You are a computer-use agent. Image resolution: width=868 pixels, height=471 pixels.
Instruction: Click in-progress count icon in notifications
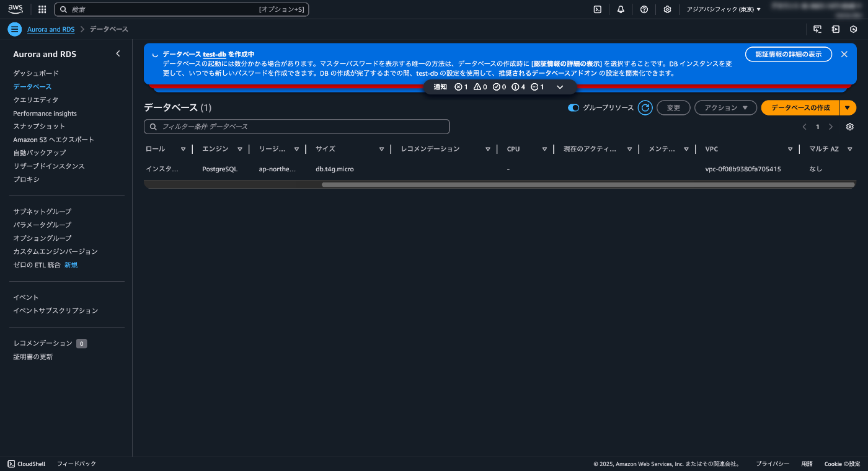(534, 87)
